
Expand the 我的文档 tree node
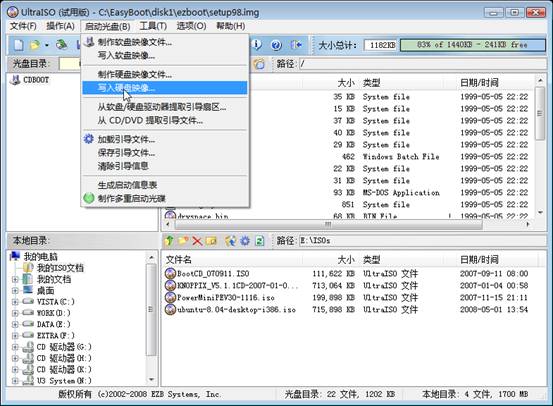click(15, 280)
